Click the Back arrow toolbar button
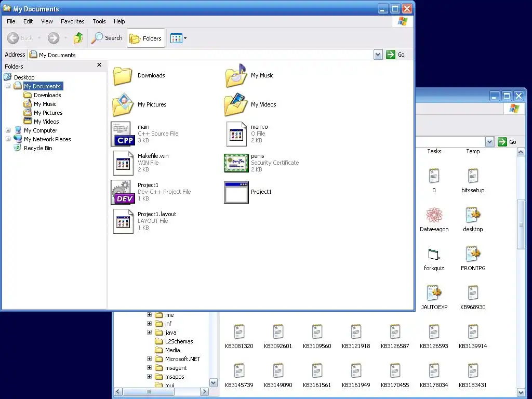This screenshot has width=532, height=399. (x=13, y=38)
